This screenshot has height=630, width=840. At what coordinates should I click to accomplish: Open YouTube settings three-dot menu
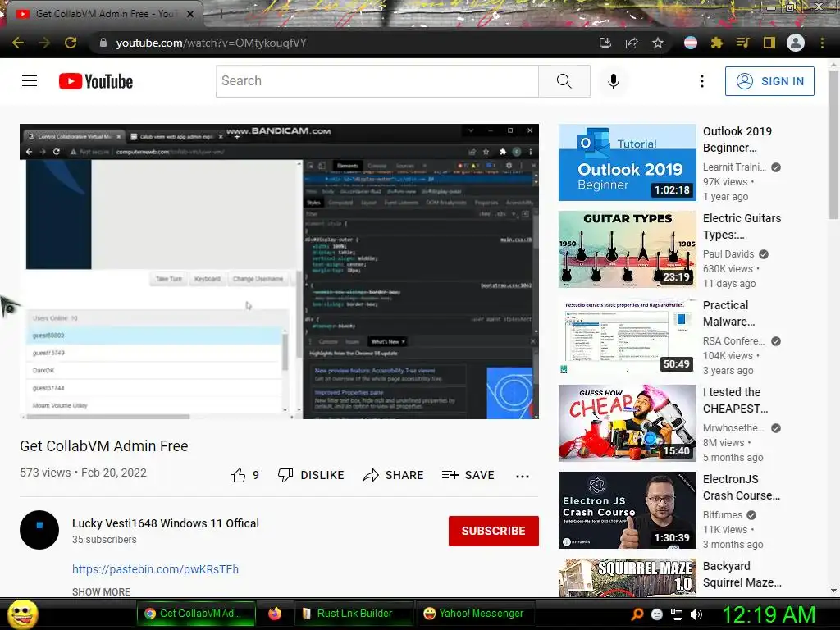click(x=702, y=81)
